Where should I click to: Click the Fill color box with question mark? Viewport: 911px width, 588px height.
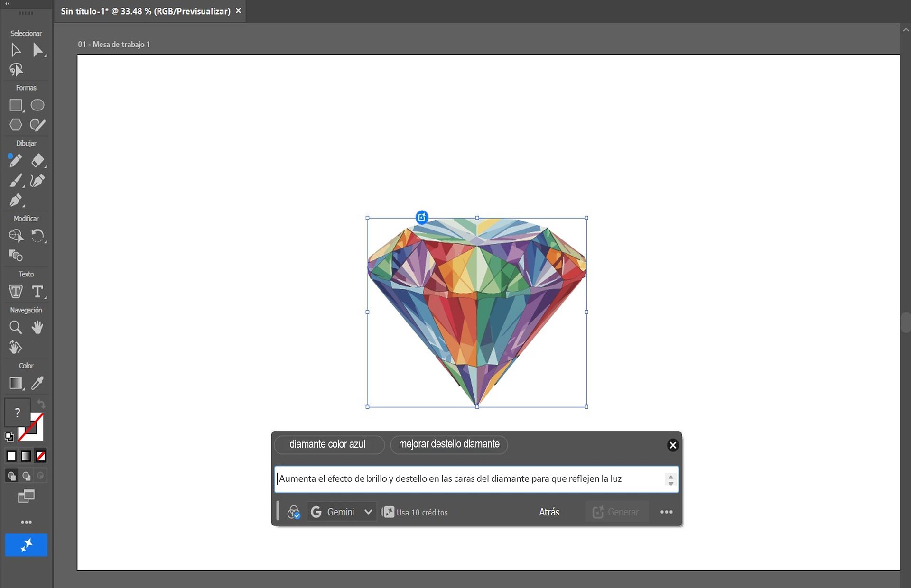(17, 412)
